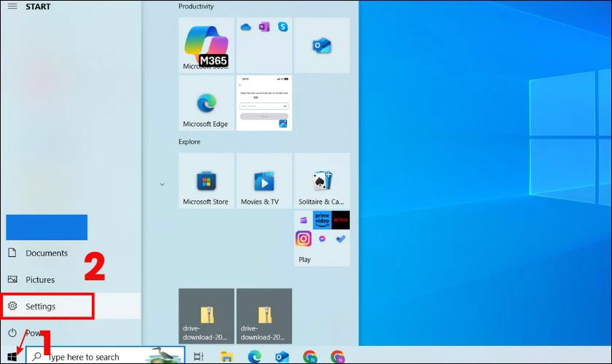Open Chrome with the green profile badge
The image size is (612, 364).
(x=310, y=357)
